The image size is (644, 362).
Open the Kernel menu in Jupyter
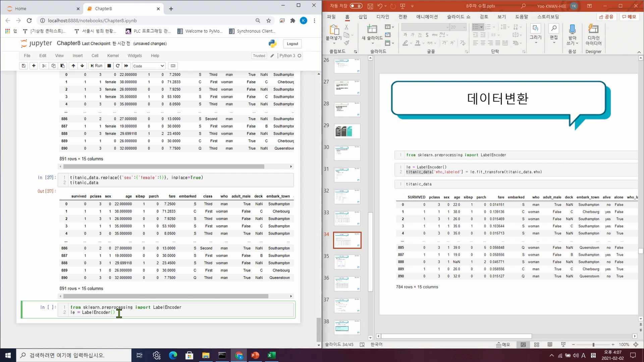113,56
